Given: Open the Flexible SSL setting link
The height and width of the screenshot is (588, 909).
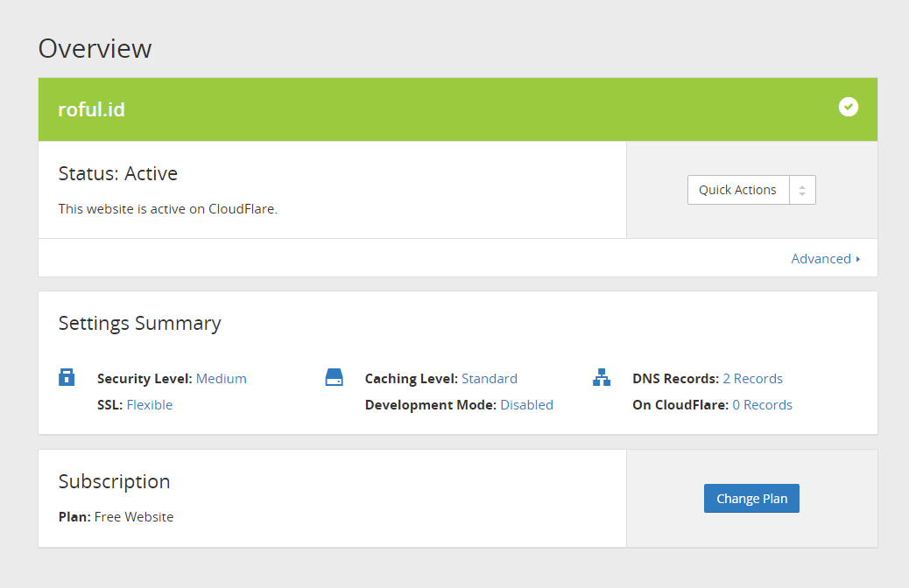Looking at the screenshot, I should click(x=150, y=405).
